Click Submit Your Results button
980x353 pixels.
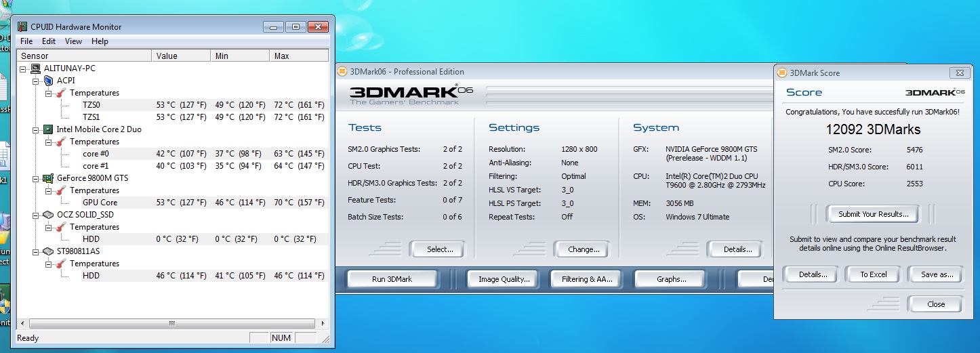[x=872, y=214]
